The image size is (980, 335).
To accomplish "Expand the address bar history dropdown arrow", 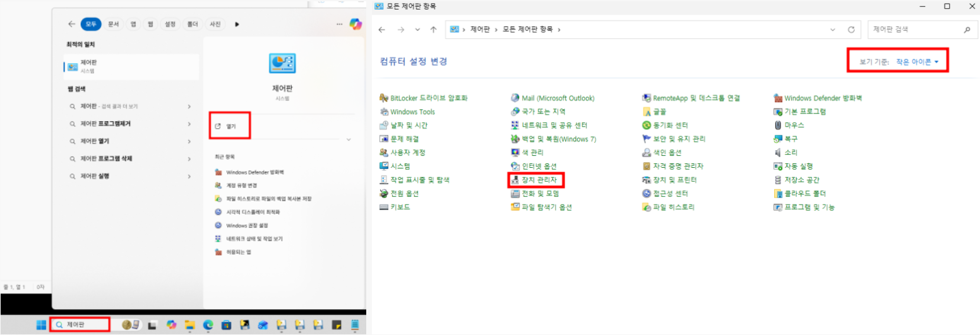I will click(x=834, y=30).
